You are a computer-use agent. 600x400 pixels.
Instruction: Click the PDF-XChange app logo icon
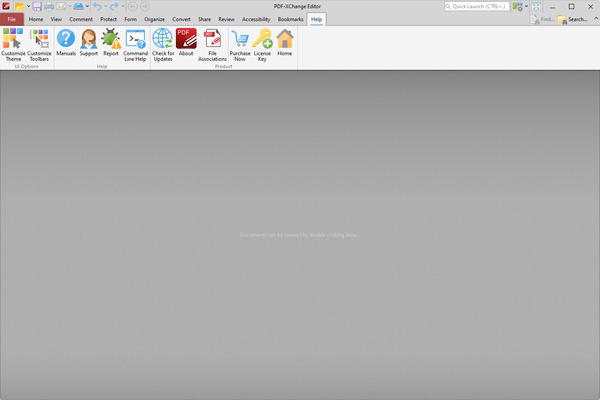[x=6, y=6]
